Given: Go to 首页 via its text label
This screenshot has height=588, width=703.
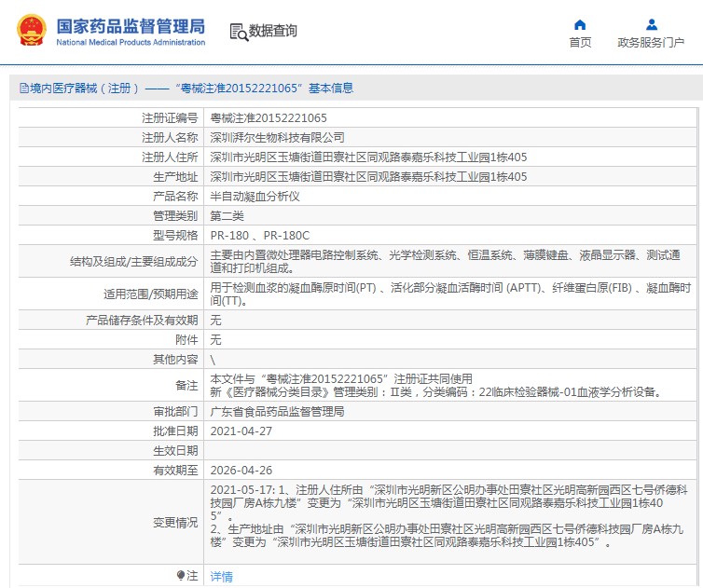Looking at the screenshot, I should click(580, 43).
